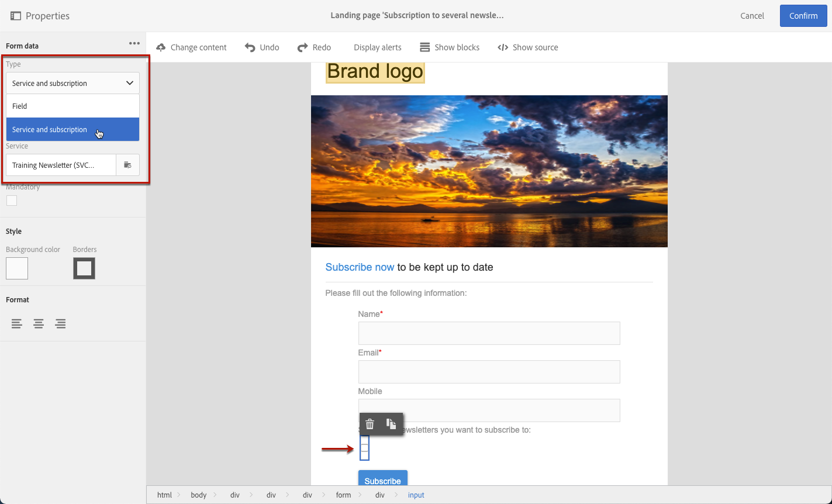
Task: Click the landing page title text
Action: [x=417, y=15]
